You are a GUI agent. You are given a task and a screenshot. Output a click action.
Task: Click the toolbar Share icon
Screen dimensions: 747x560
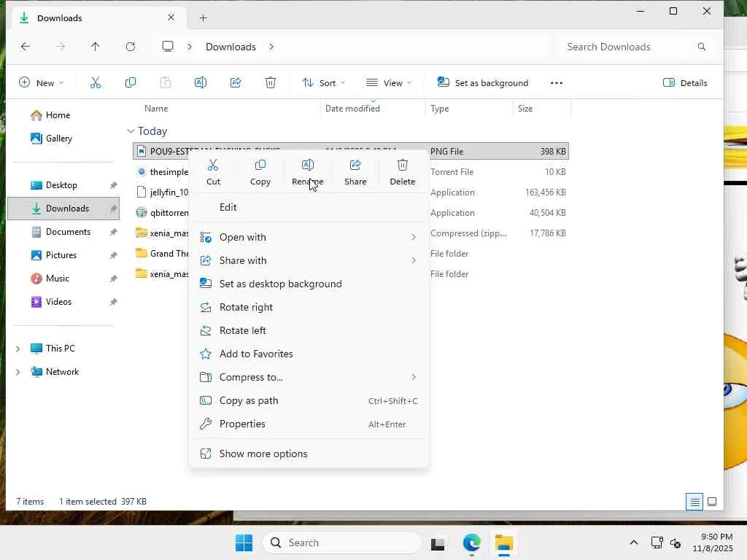coord(236,83)
